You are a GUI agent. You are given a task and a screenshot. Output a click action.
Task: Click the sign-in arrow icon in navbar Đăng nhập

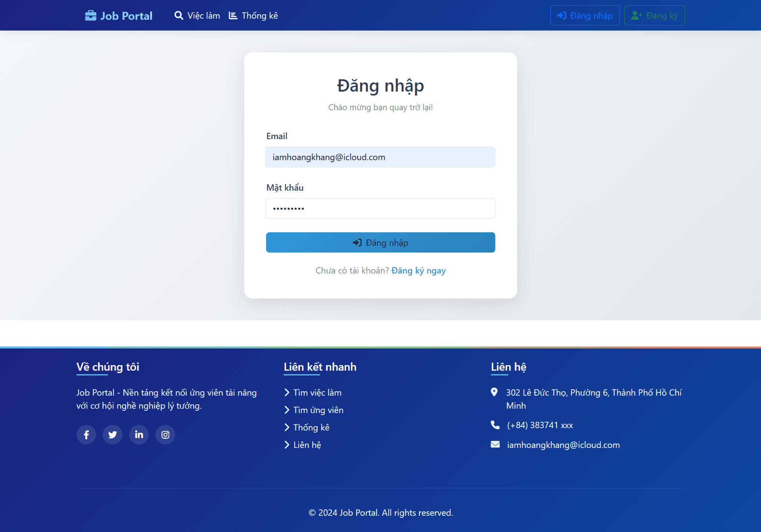pyautogui.click(x=562, y=15)
